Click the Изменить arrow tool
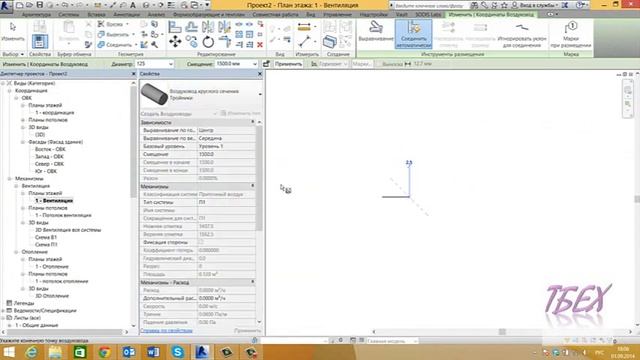 13,31
